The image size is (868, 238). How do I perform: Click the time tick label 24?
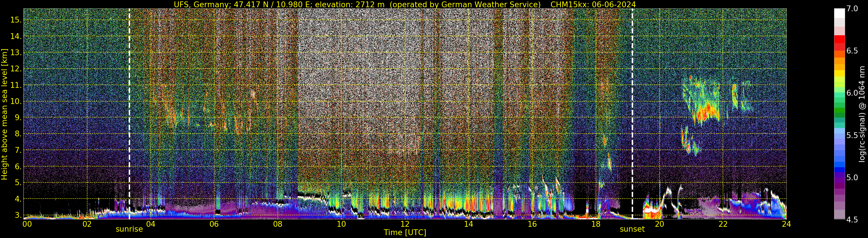[x=786, y=224]
